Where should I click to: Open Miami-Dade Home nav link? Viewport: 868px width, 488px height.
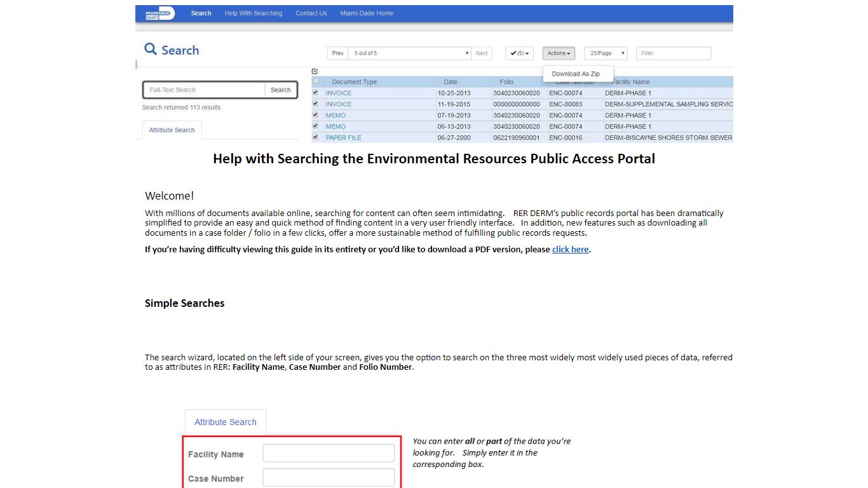(x=367, y=13)
